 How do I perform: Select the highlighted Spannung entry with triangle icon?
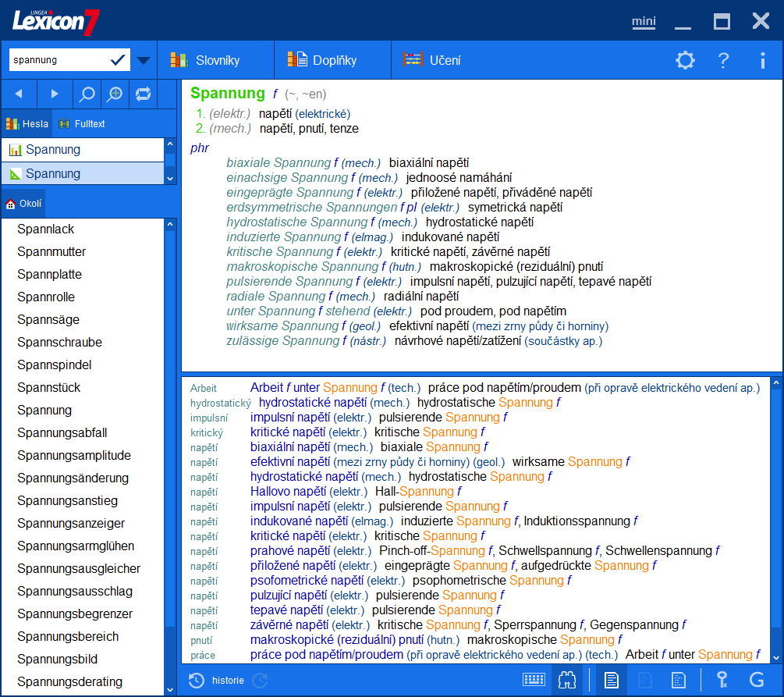coord(83,173)
